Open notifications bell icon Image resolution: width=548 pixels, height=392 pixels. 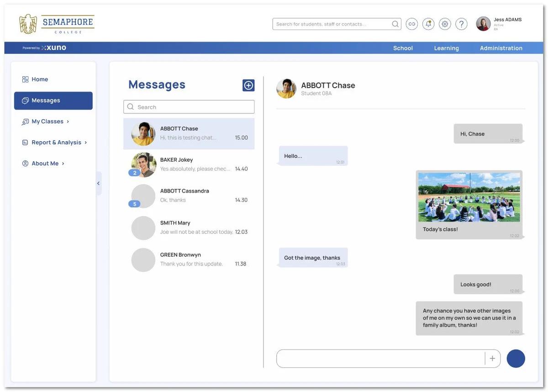428,24
